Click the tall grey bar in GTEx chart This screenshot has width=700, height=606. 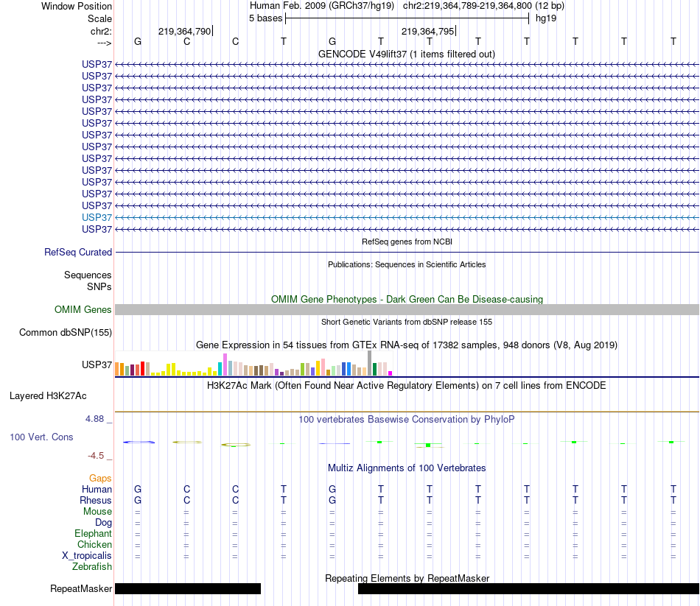tap(370, 363)
